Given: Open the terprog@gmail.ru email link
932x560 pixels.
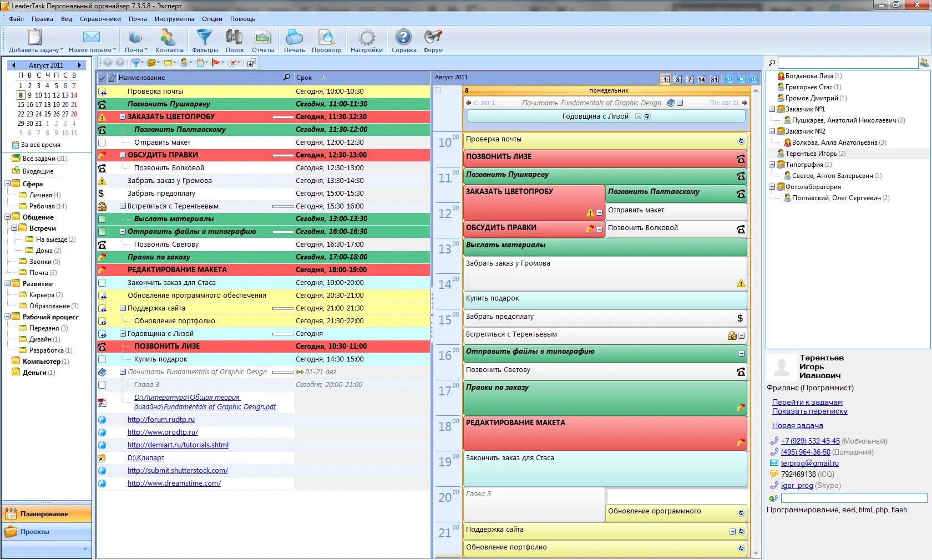Looking at the screenshot, I should (x=809, y=463).
